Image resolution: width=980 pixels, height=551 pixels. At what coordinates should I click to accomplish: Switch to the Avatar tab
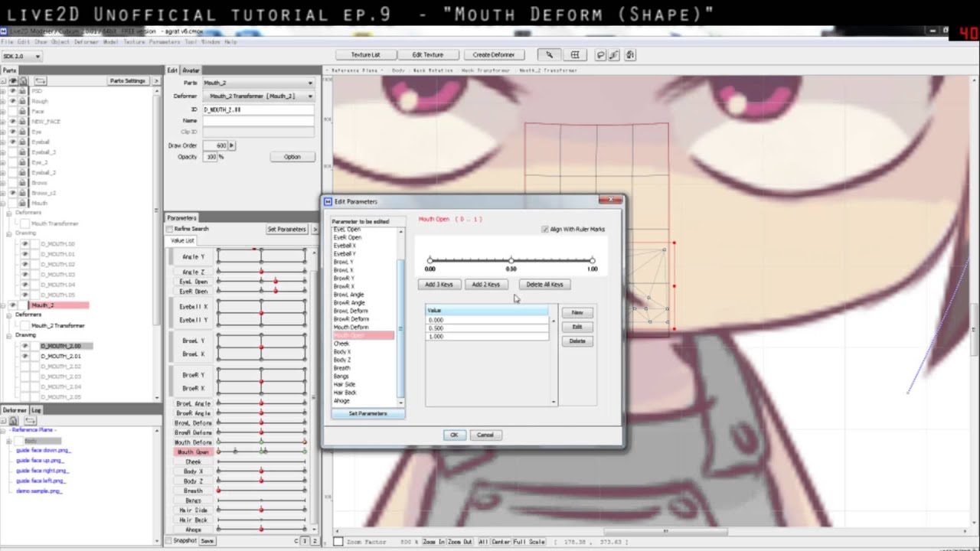(x=191, y=70)
